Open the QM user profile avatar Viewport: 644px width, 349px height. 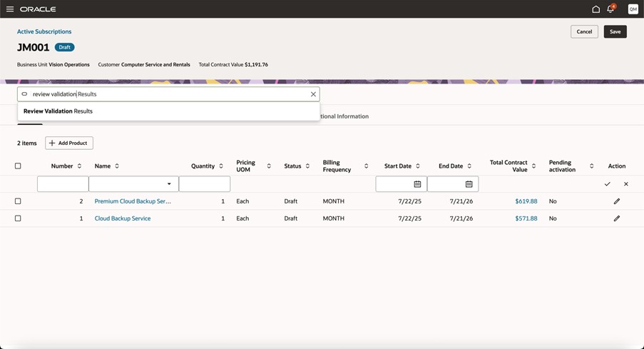pyautogui.click(x=633, y=9)
